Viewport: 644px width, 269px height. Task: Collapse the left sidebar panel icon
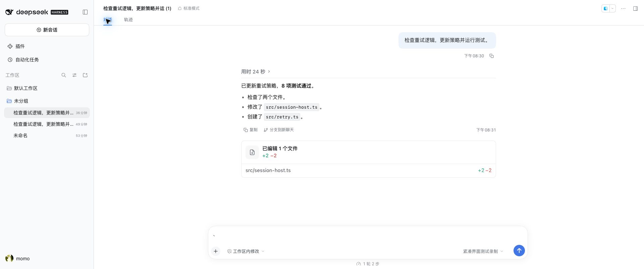(85, 12)
